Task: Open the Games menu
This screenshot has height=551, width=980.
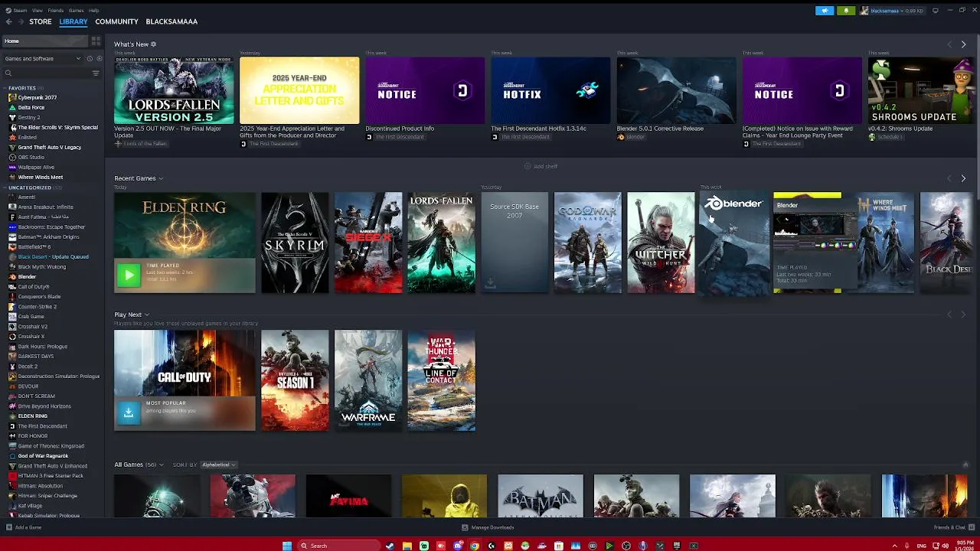Action: tap(76, 11)
